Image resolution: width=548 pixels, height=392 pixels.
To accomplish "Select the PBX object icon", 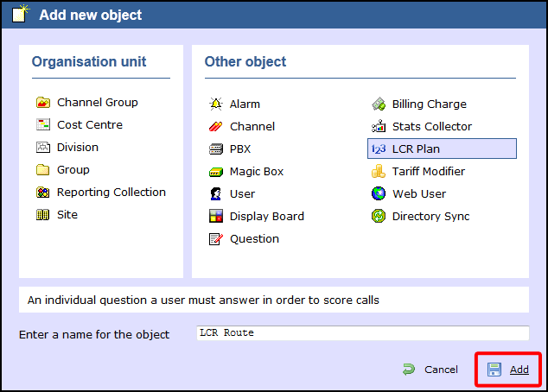I will click(216, 149).
